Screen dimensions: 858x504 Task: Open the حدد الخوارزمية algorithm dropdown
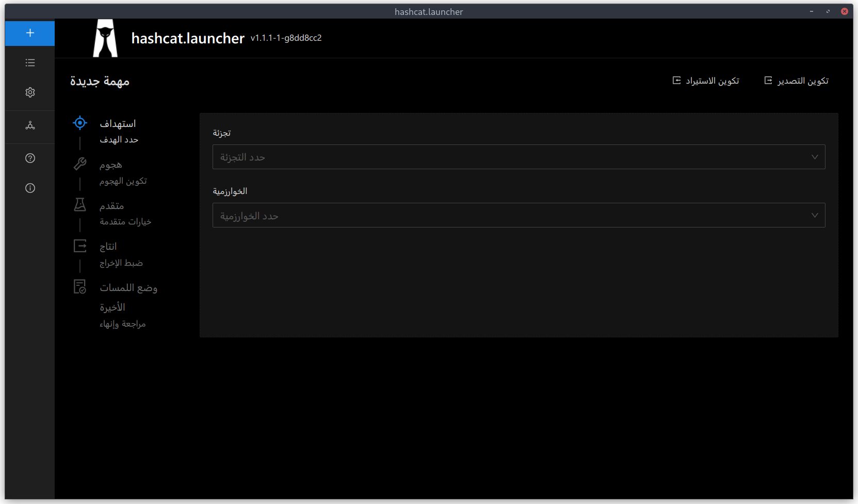point(519,215)
